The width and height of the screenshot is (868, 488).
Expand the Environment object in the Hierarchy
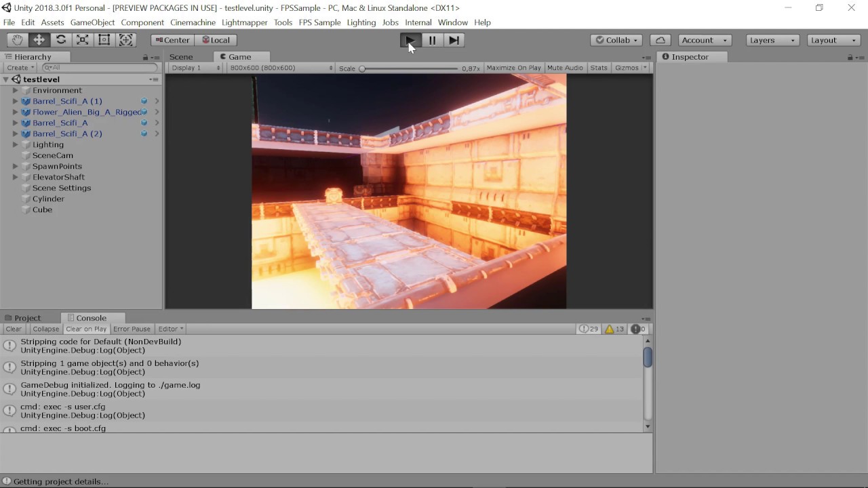(15, 89)
